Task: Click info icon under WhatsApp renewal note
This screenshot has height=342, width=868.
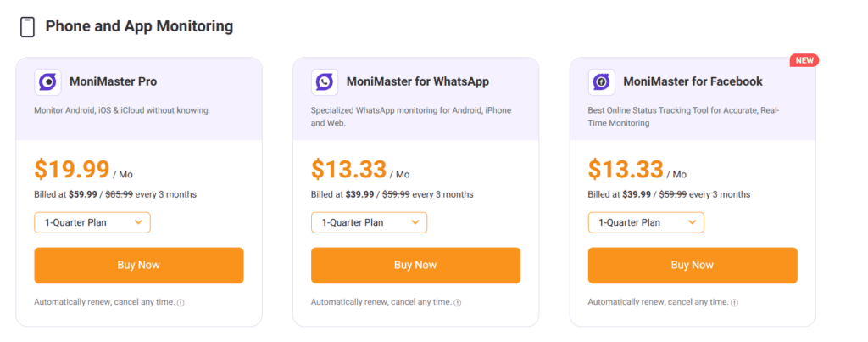Action: [x=458, y=302]
